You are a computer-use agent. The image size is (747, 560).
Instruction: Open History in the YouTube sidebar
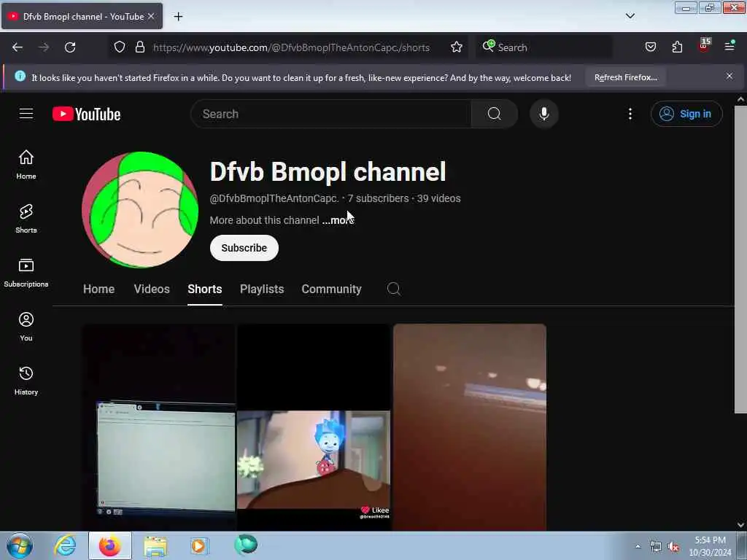tap(26, 381)
